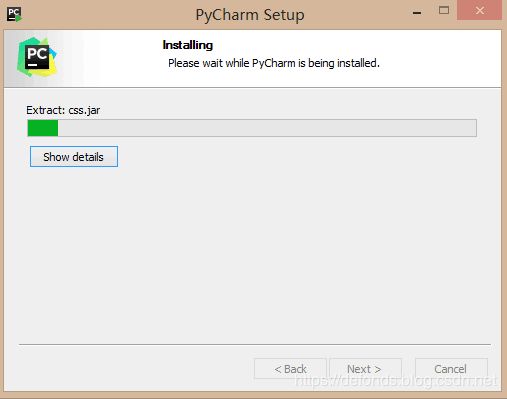The height and width of the screenshot is (399, 507).
Task: Go to the previous step with Back
Action: tap(290, 369)
